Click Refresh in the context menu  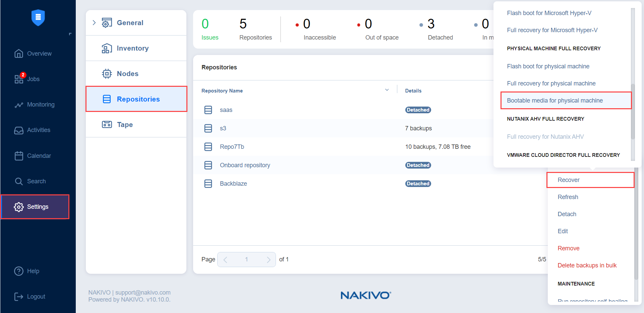568,197
